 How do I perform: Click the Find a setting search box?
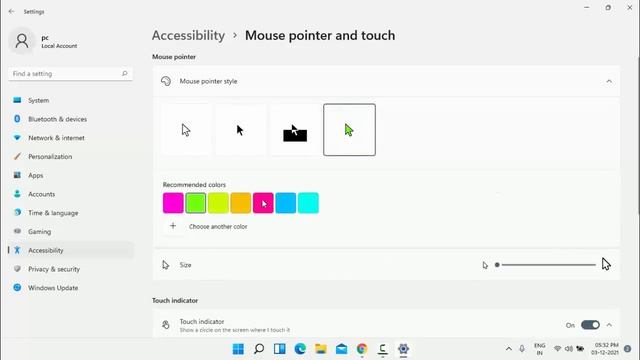[70, 74]
